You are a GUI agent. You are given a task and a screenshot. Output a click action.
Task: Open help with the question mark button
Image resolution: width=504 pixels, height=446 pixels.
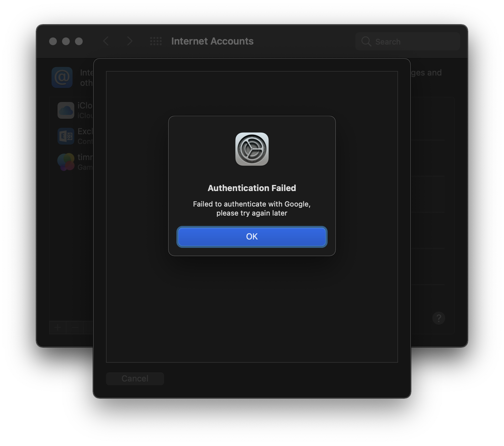[439, 318]
